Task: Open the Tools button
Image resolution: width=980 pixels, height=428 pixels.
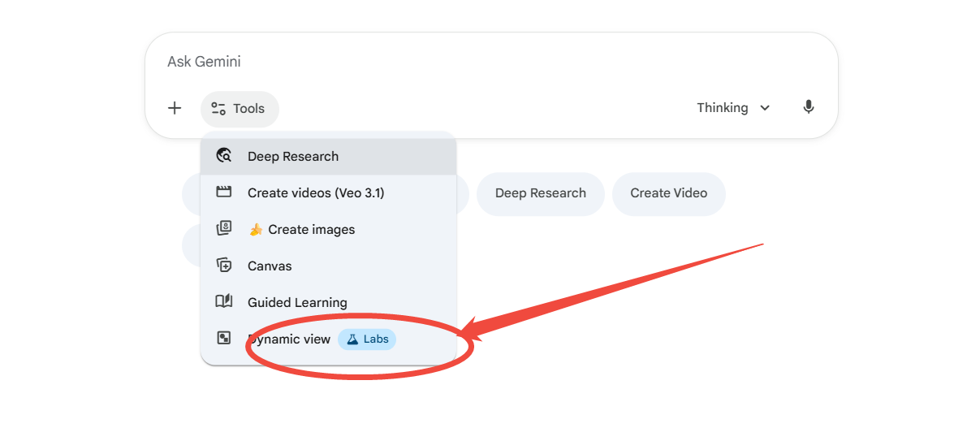Action: point(240,109)
